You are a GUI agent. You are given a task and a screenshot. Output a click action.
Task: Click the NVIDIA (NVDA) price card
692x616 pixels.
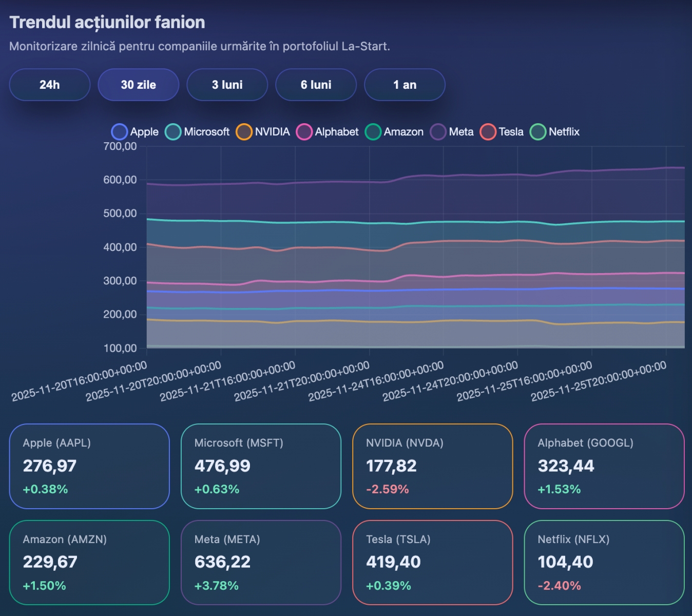432,466
